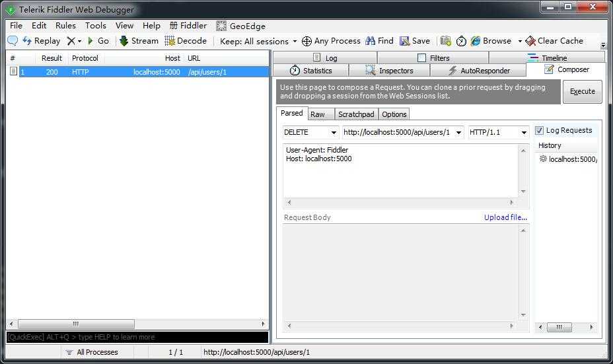The width and height of the screenshot is (613, 364).
Task: Open the Tools menu
Action: [96, 25]
